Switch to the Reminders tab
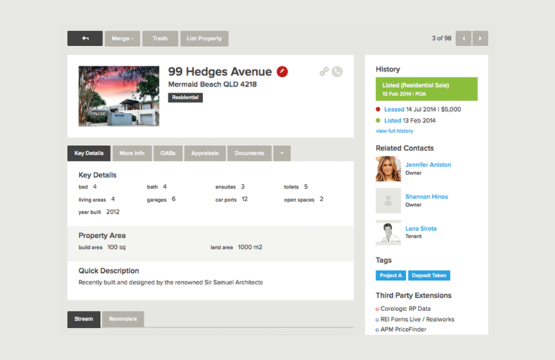 (123, 319)
